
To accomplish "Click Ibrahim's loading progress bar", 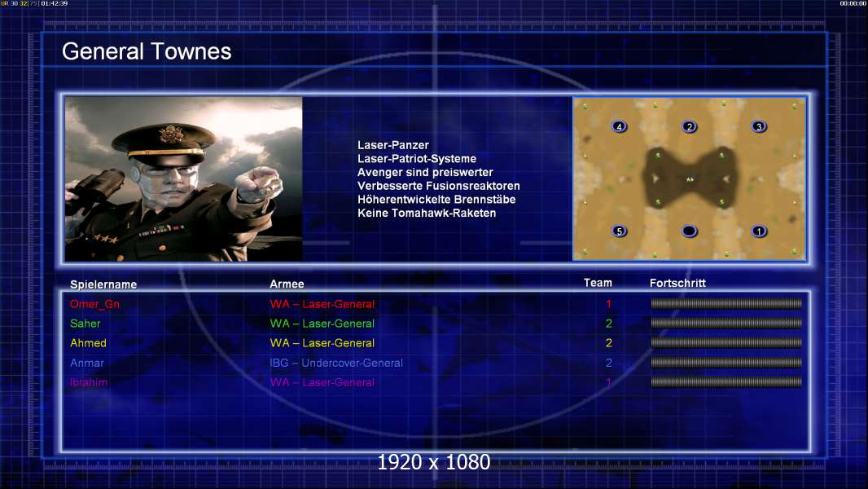I will (726, 381).
